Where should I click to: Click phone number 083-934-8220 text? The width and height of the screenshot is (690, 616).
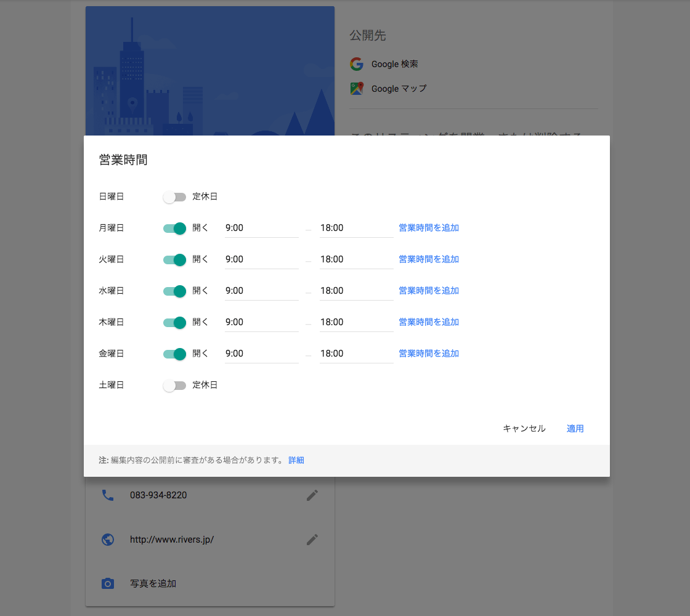point(158,495)
